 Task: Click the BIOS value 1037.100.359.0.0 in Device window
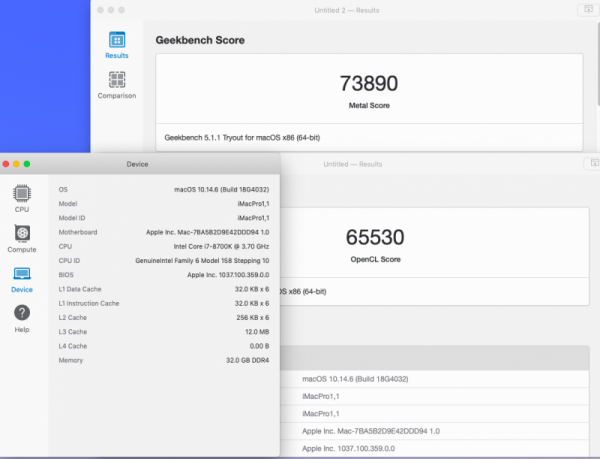(x=228, y=275)
